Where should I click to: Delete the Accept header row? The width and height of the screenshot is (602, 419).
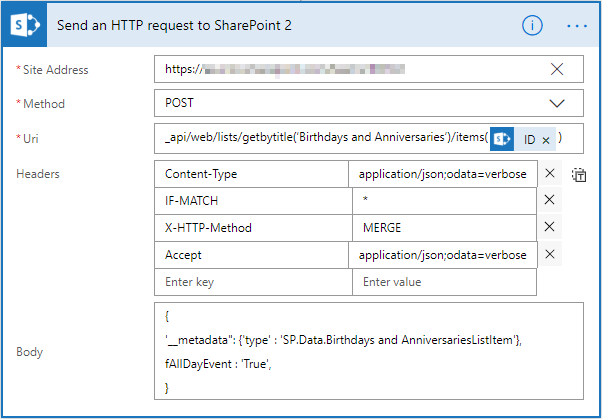[x=550, y=254]
